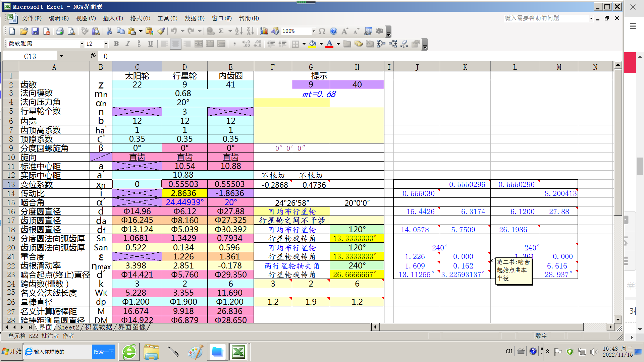644x362 pixels.
Task: Expand borders dropdown arrow
Action: 304,44
